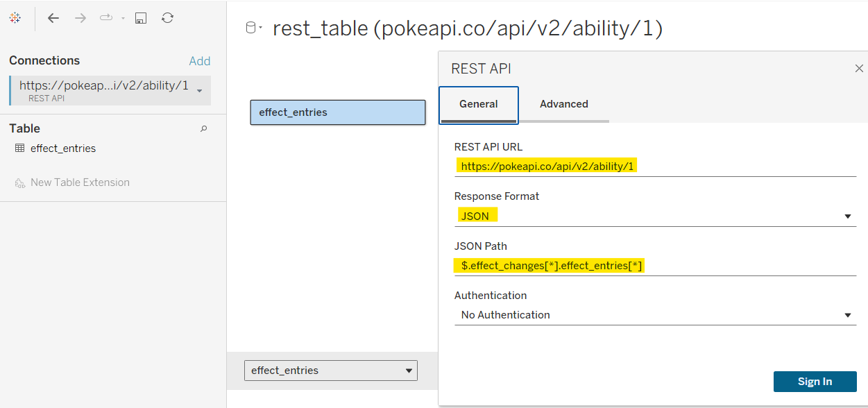
Task: Focus the JSON Path input field
Action: [654, 266]
